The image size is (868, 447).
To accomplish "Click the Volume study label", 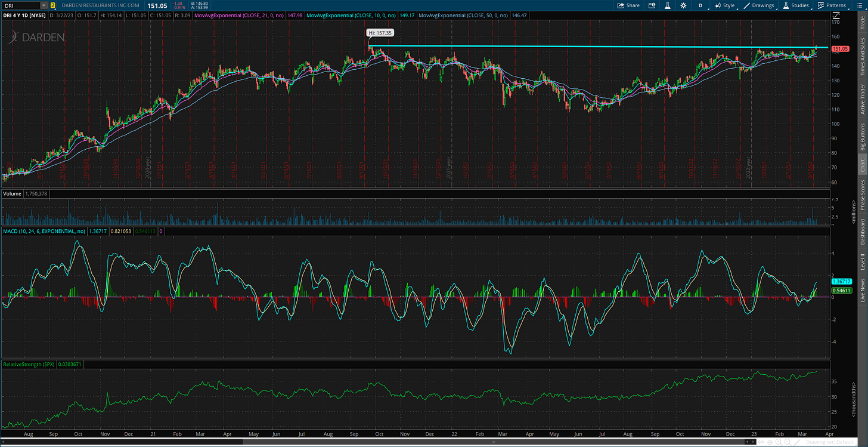I will [12, 194].
